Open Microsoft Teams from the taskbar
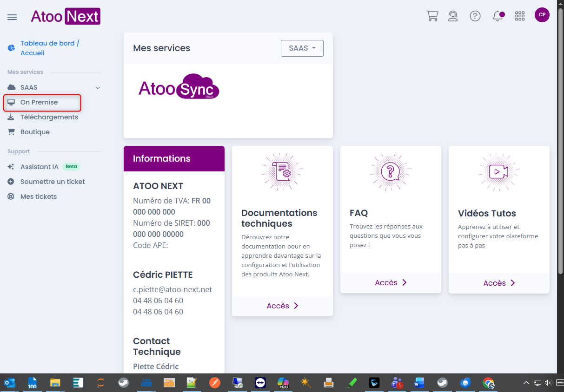The image size is (564, 392). (x=397, y=383)
